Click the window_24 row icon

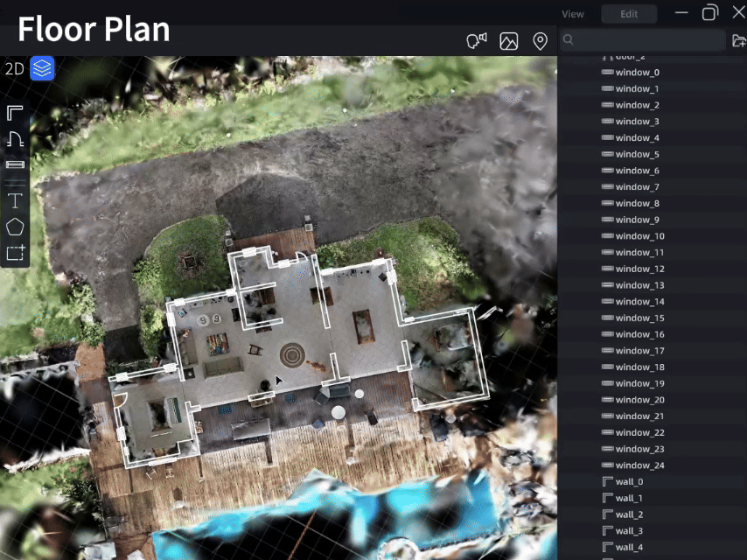pos(607,465)
